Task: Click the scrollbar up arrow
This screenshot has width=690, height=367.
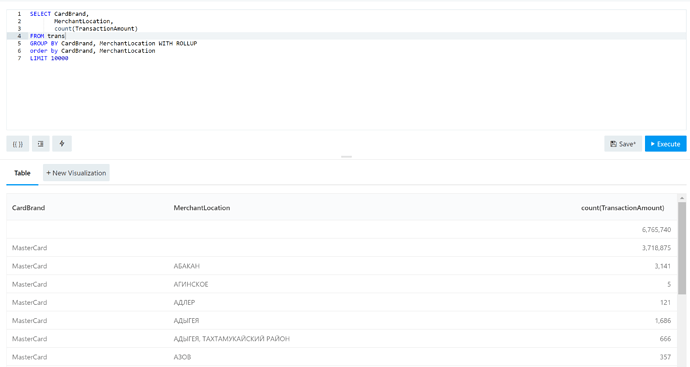Action: click(x=682, y=198)
